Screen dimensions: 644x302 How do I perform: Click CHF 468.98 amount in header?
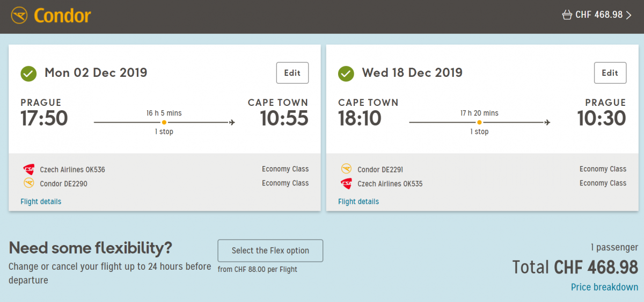tap(599, 15)
